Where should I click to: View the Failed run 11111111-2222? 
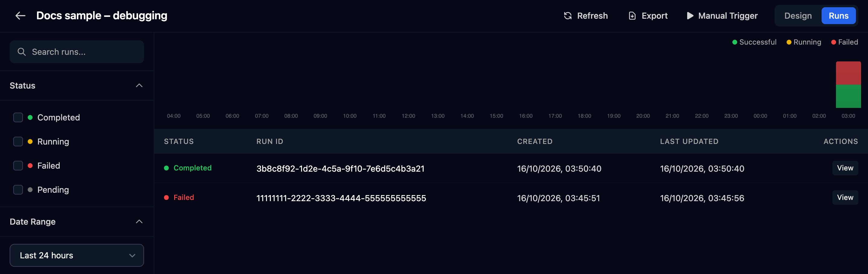pyautogui.click(x=845, y=198)
